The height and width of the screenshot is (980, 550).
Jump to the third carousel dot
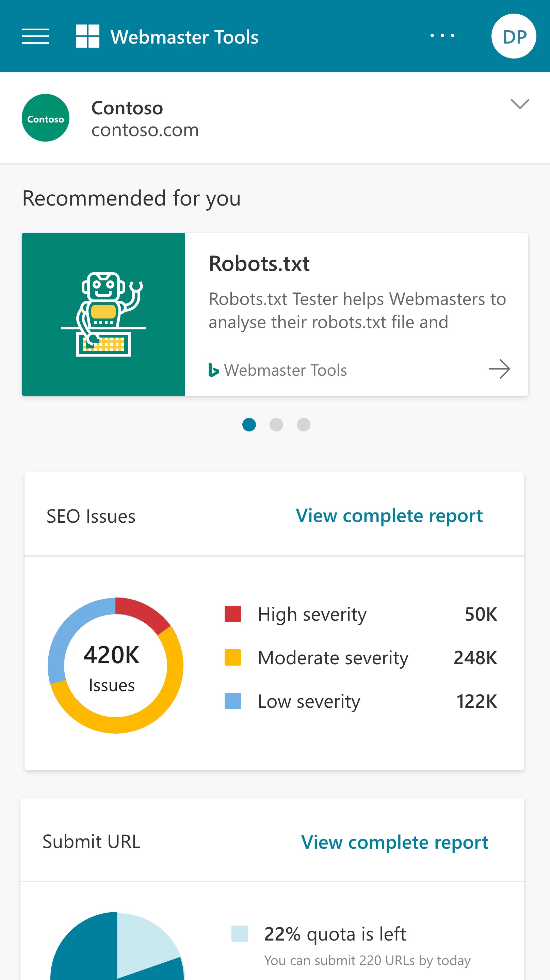pos(303,425)
